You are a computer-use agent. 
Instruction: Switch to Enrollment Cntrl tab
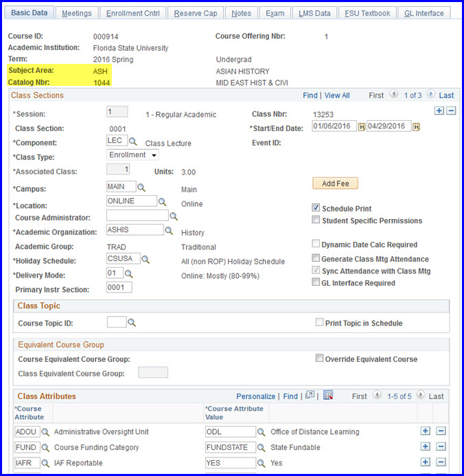(x=133, y=13)
